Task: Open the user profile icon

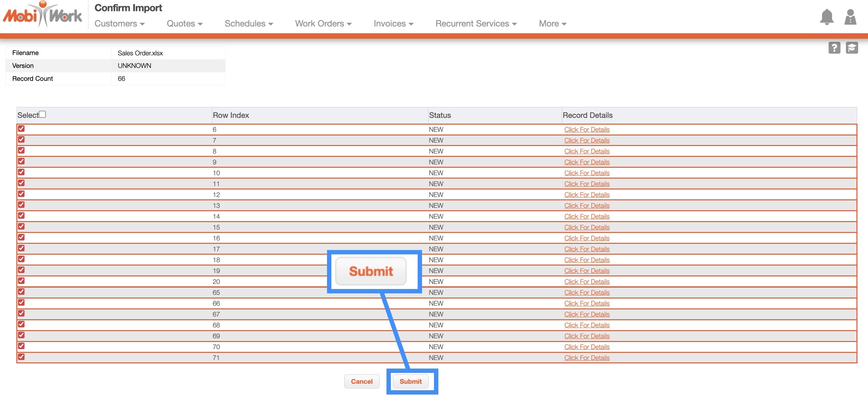Action: 850,17
